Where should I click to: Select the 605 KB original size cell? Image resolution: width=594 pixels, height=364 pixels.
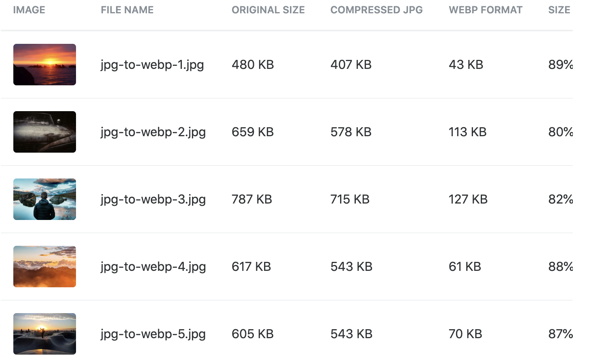click(253, 334)
